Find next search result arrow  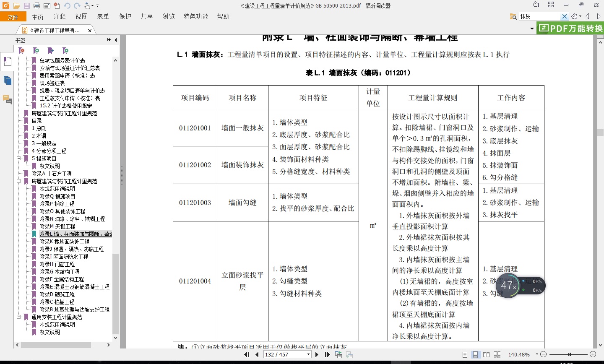(599, 16)
